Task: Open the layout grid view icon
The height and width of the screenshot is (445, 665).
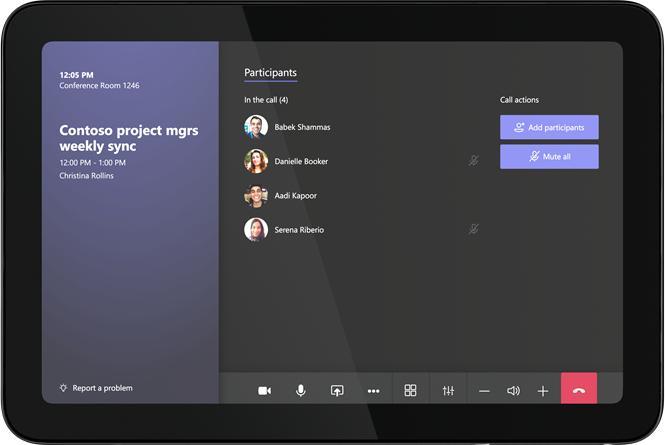Action: (x=410, y=391)
